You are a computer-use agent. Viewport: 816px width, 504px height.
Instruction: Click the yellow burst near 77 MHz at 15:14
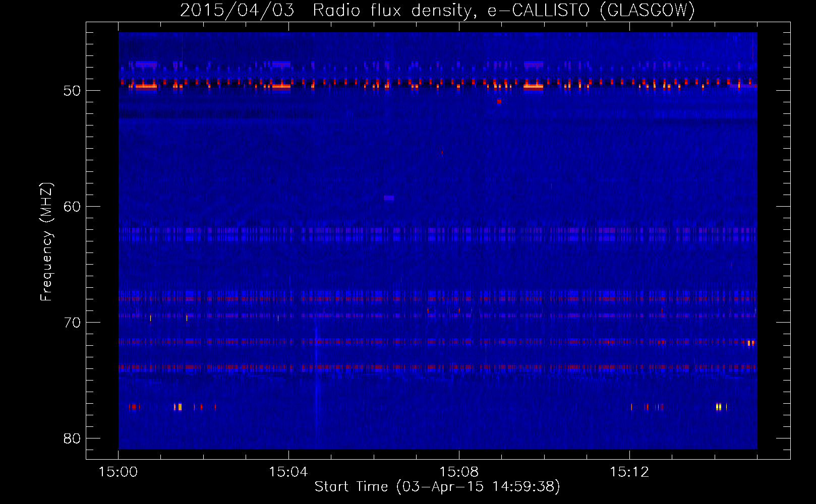click(719, 407)
